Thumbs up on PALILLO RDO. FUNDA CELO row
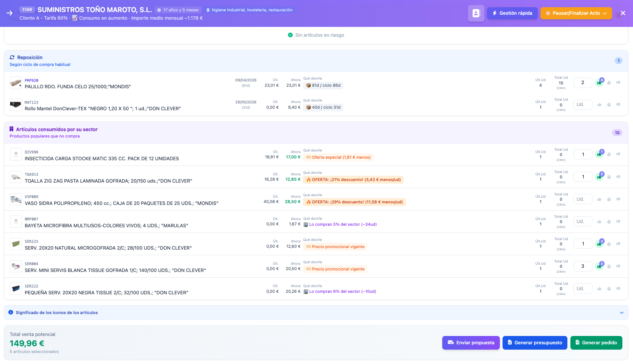 pyautogui.click(x=599, y=83)
